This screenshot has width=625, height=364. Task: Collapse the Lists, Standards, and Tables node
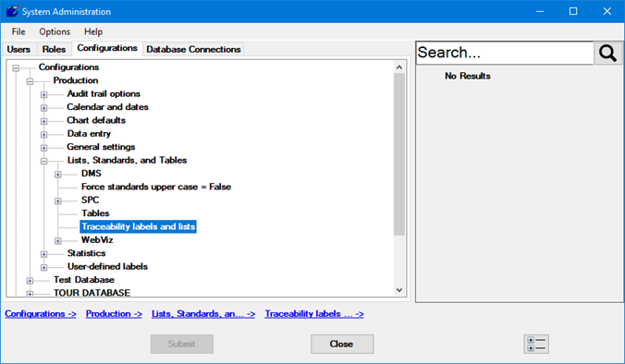[43, 162]
